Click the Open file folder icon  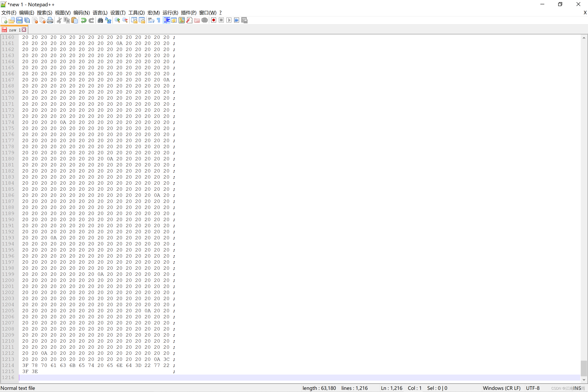click(x=12, y=20)
